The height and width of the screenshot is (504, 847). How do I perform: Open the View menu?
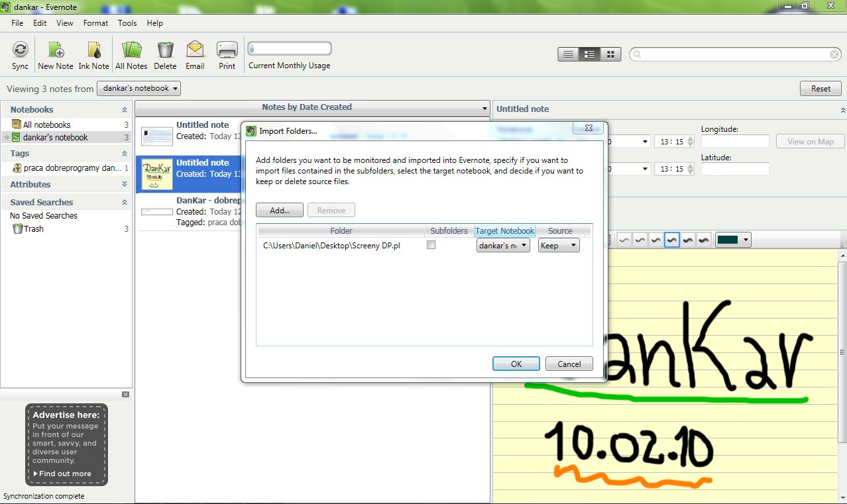pos(65,23)
